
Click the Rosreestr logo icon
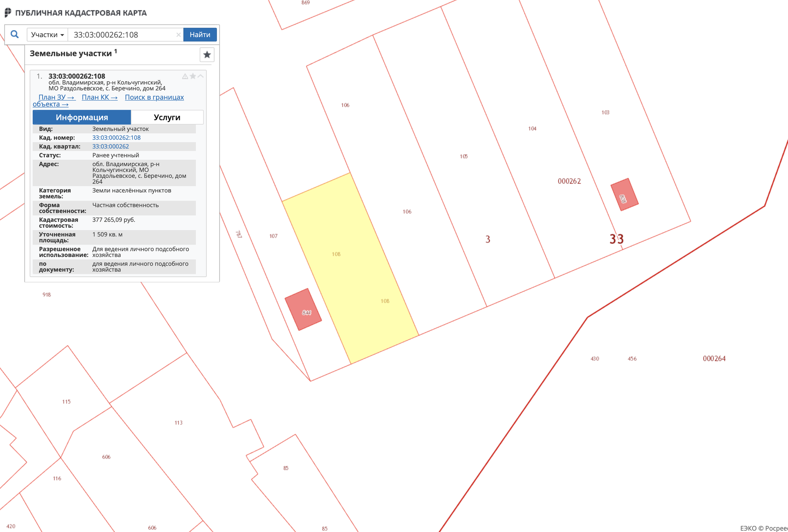click(x=8, y=13)
